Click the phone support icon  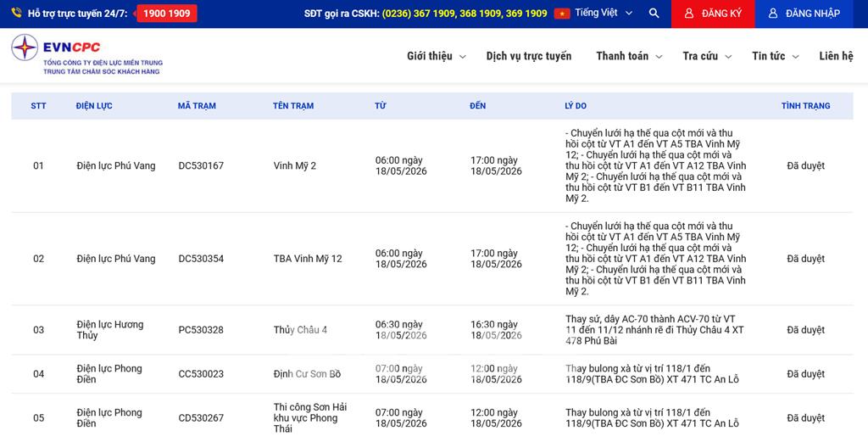pyautogui.click(x=17, y=13)
